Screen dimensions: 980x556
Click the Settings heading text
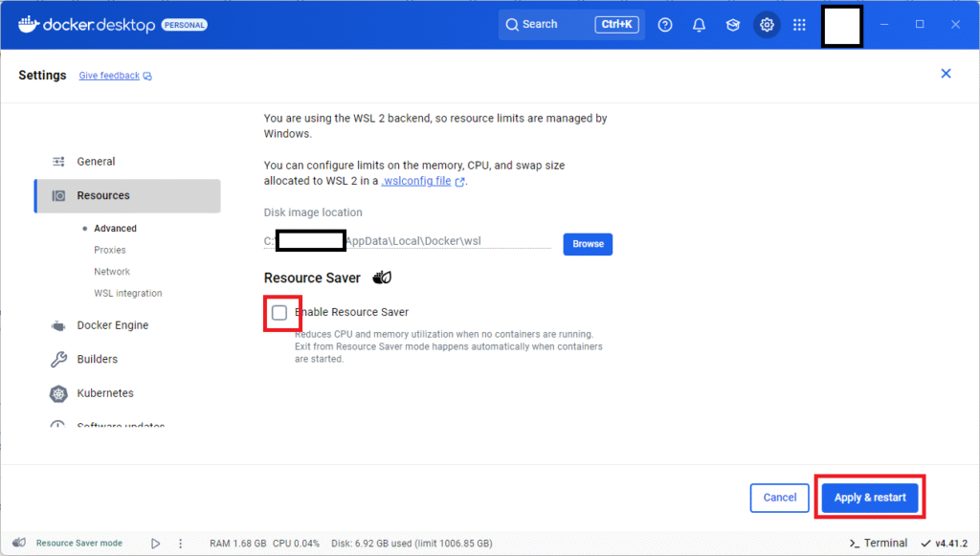pyautogui.click(x=42, y=75)
